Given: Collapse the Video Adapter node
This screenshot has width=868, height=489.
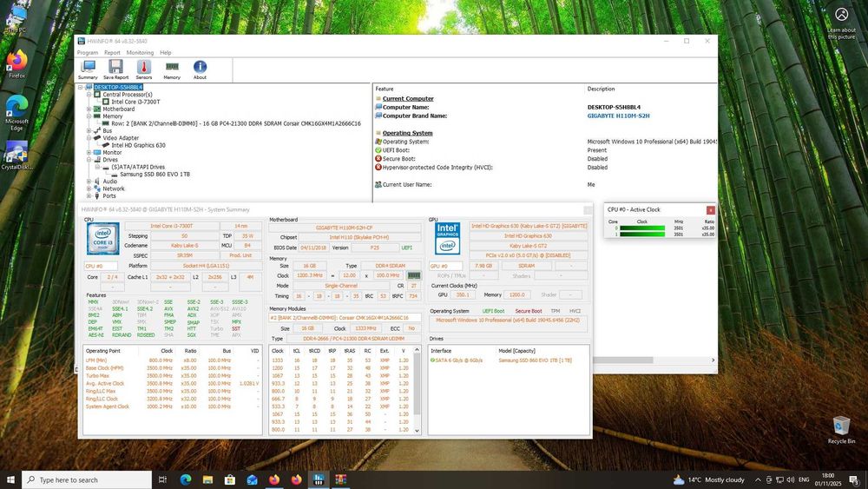Looking at the screenshot, I should coord(89,138).
